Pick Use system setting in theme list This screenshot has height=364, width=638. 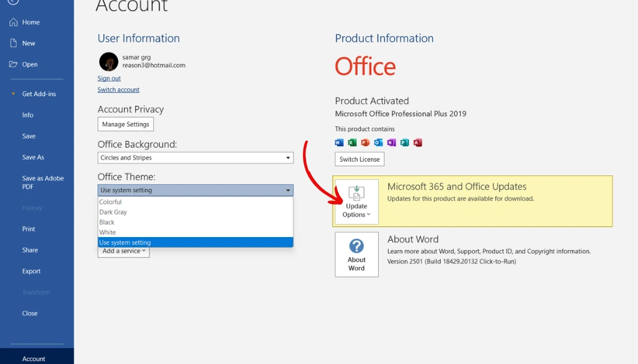(195, 243)
